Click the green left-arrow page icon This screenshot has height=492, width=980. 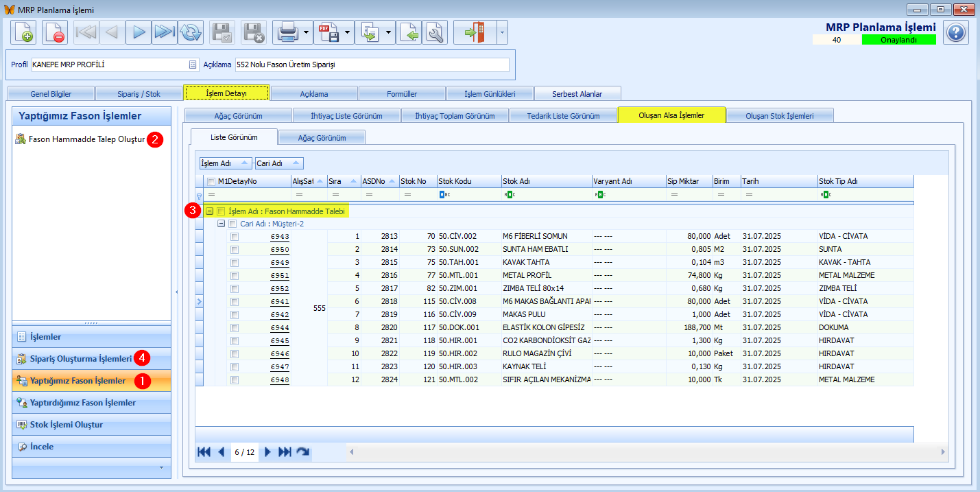pyautogui.click(x=409, y=32)
